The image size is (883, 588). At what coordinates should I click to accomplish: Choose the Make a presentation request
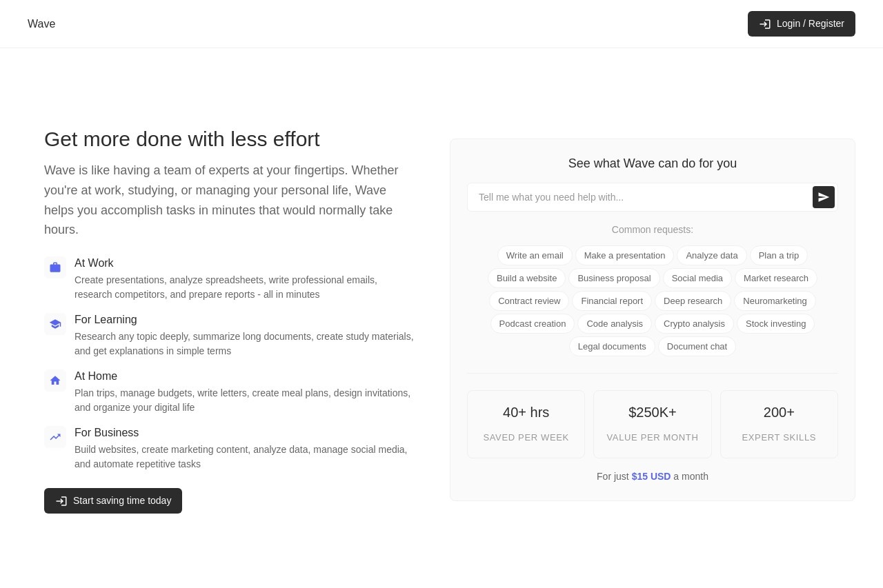coord(625,256)
